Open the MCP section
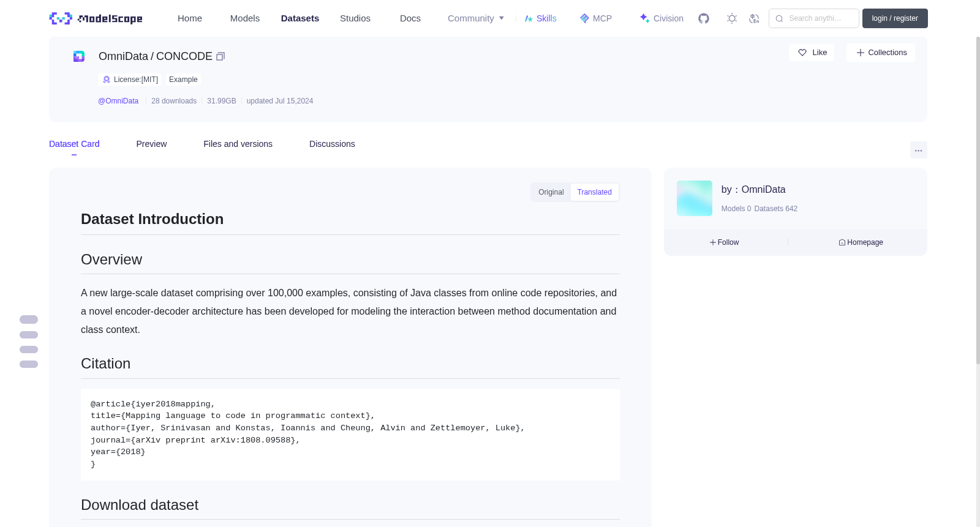 pyautogui.click(x=595, y=18)
